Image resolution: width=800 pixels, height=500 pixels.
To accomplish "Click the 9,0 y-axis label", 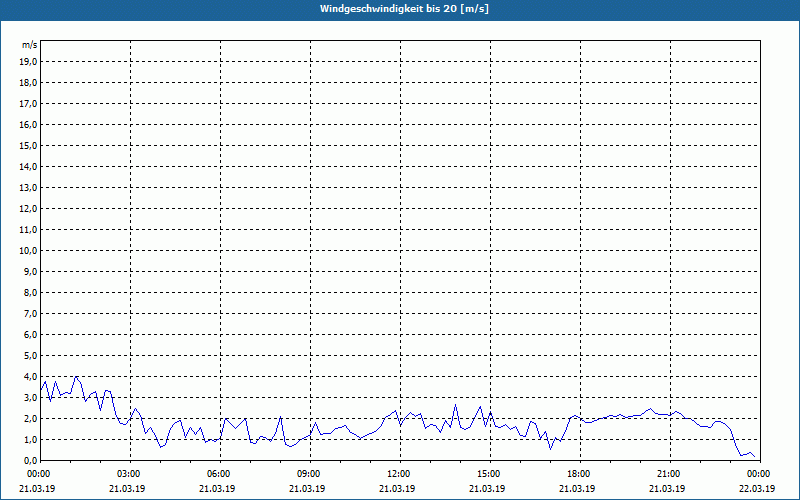I will [32, 271].
